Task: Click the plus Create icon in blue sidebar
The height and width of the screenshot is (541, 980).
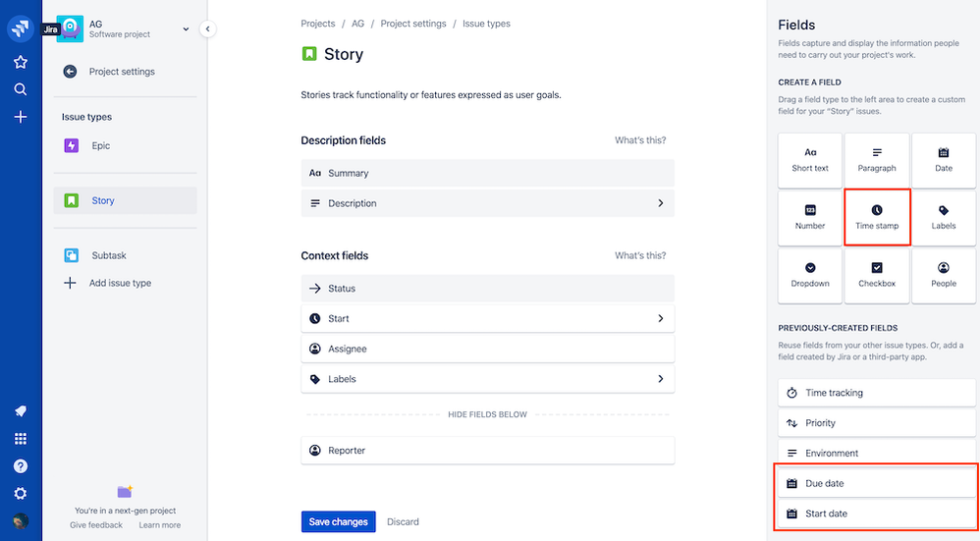Action: tap(21, 117)
